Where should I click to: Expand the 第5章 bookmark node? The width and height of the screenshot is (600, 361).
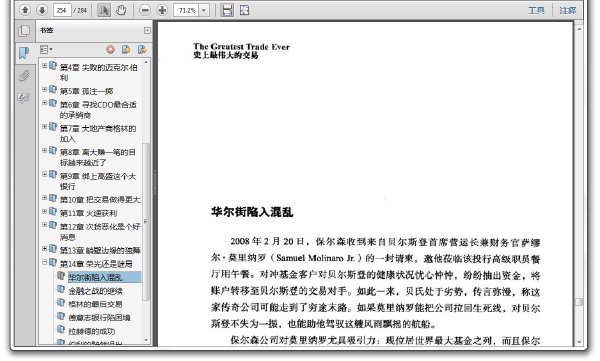[x=45, y=90]
